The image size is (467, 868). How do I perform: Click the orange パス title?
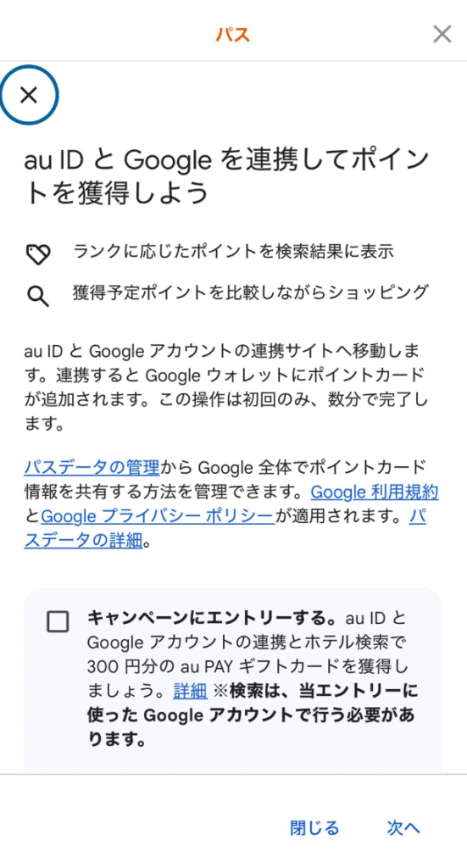[x=233, y=35]
